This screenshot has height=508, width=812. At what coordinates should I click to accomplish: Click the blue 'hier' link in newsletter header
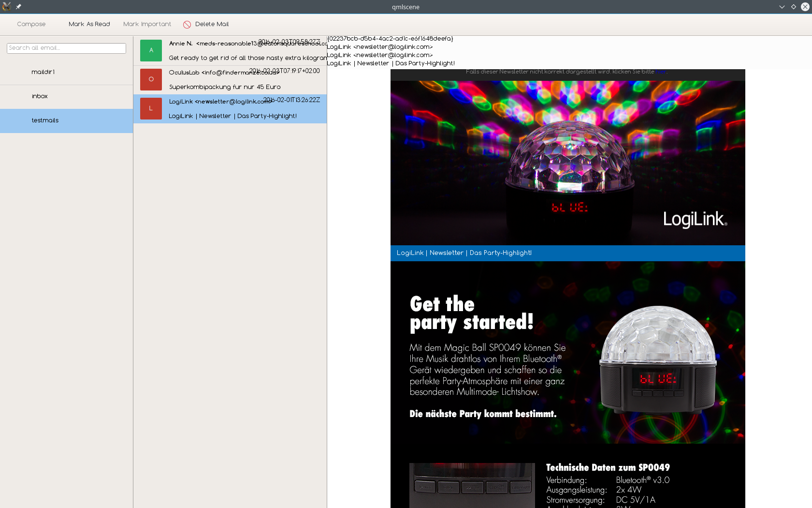pos(661,72)
